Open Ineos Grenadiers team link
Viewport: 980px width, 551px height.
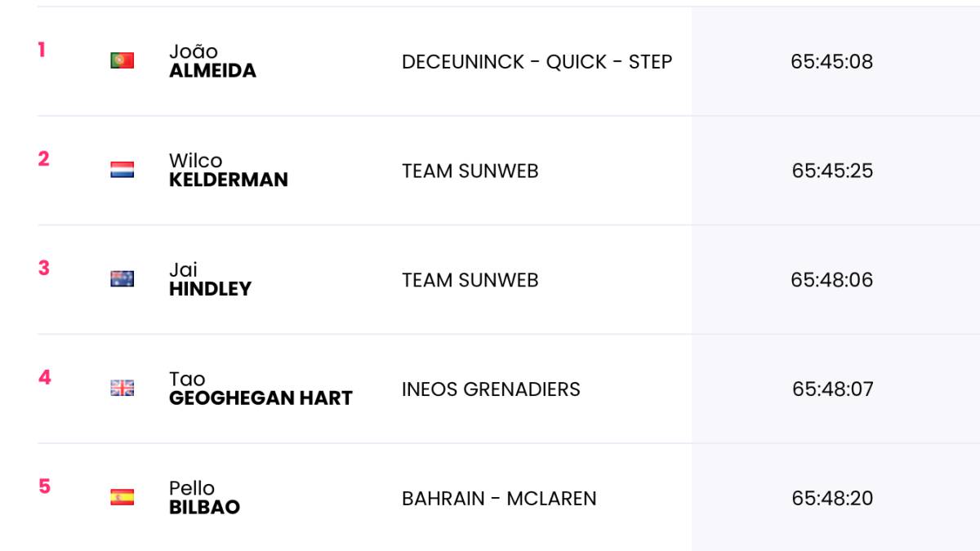(x=491, y=389)
